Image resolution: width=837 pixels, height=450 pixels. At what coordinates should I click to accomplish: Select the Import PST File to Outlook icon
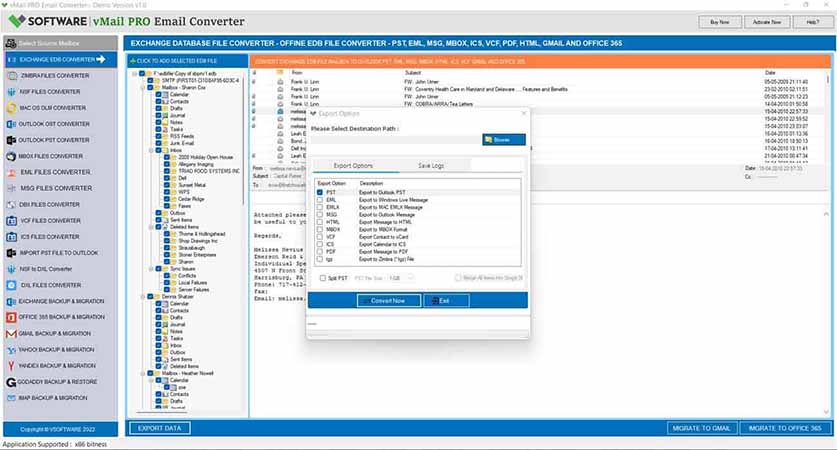click(x=11, y=253)
